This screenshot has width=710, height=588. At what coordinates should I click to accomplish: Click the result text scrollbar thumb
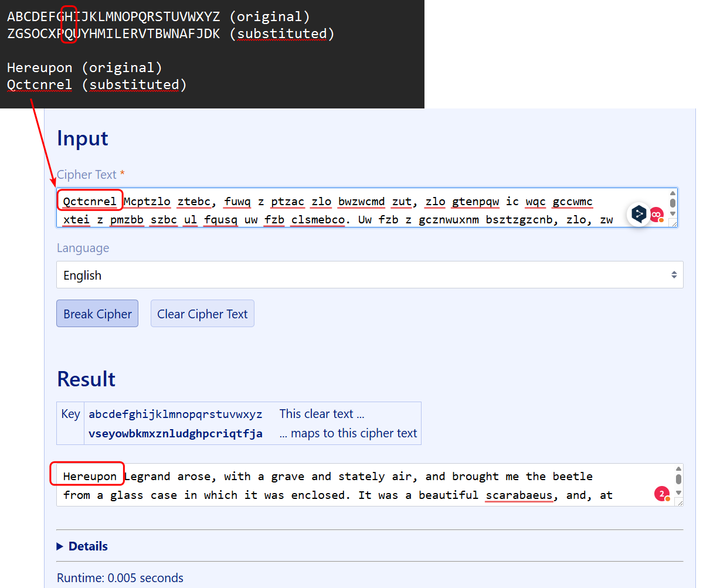[678, 480]
